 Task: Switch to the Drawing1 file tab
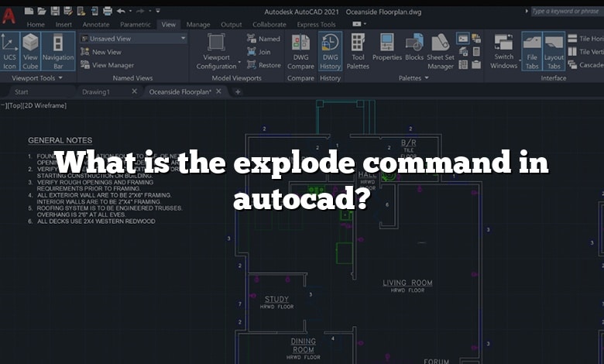tap(96, 91)
